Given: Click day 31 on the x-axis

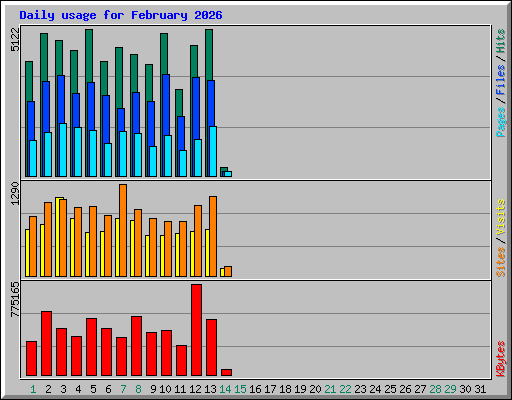Looking at the screenshot, I should pyautogui.click(x=480, y=389).
